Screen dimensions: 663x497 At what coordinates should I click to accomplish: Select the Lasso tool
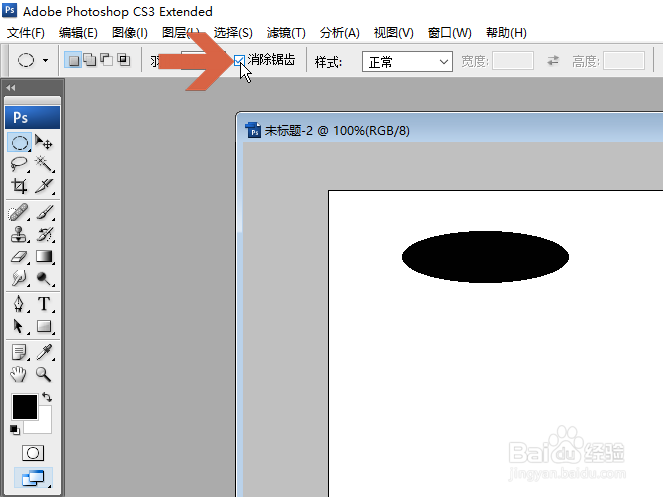pyautogui.click(x=19, y=164)
